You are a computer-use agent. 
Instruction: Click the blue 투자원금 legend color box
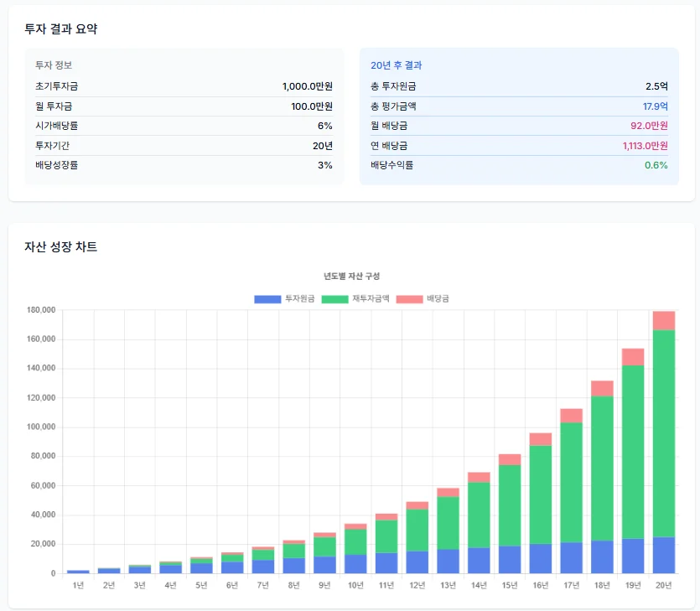pyautogui.click(x=267, y=299)
